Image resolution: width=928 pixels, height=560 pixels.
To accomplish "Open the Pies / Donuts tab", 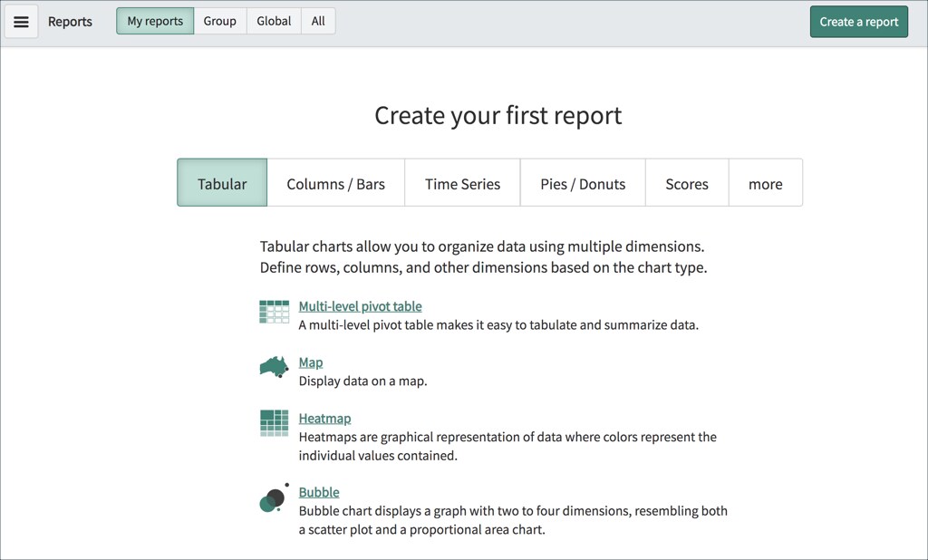I will (583, 182).
